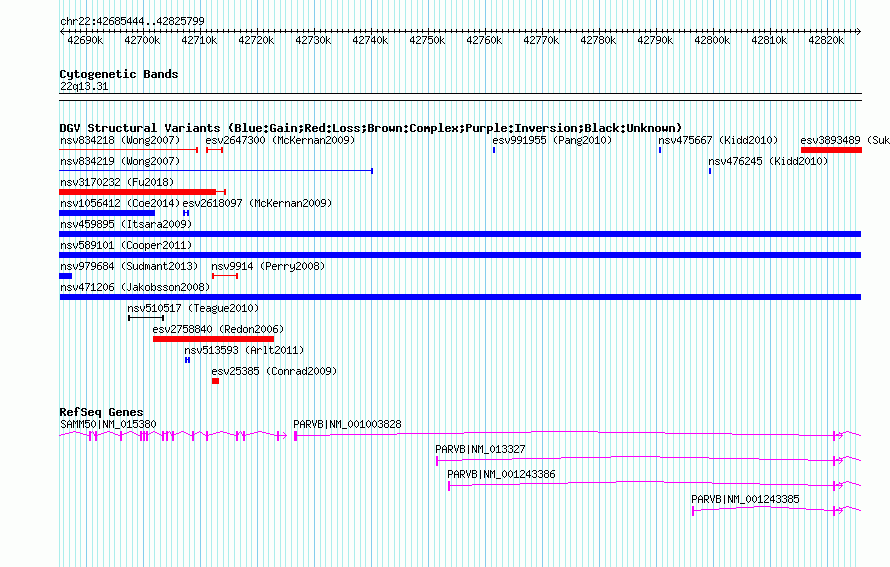Screen dimensions: 890x567
Task: Click the 42780k ruler tick label
Action: pos(598,40)
